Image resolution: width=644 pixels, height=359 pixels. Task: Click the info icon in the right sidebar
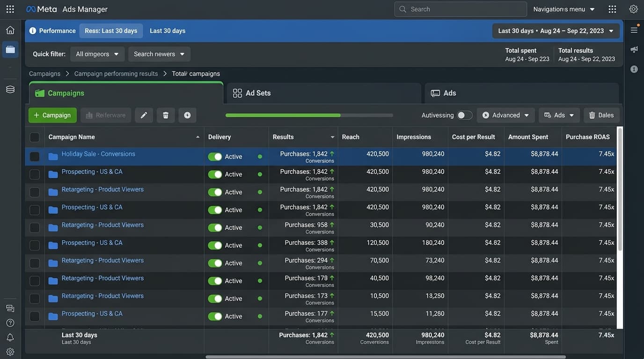(x=634, y=69)
